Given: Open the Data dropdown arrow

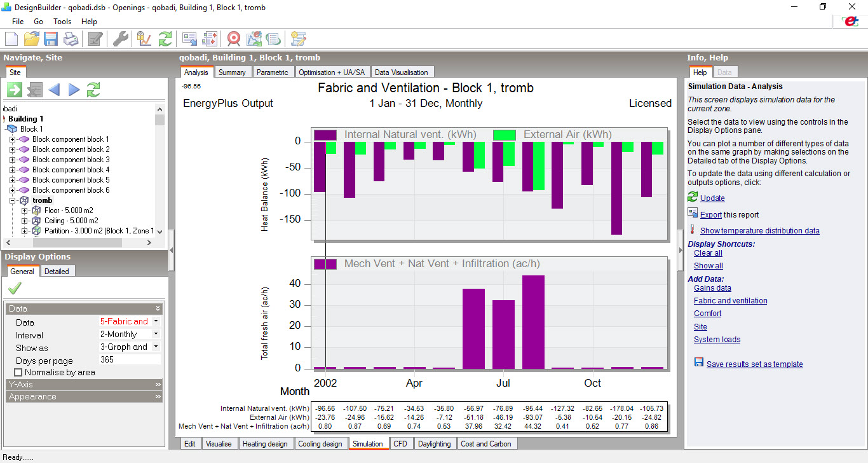Looking at the screenshot, I should point(156,321).
